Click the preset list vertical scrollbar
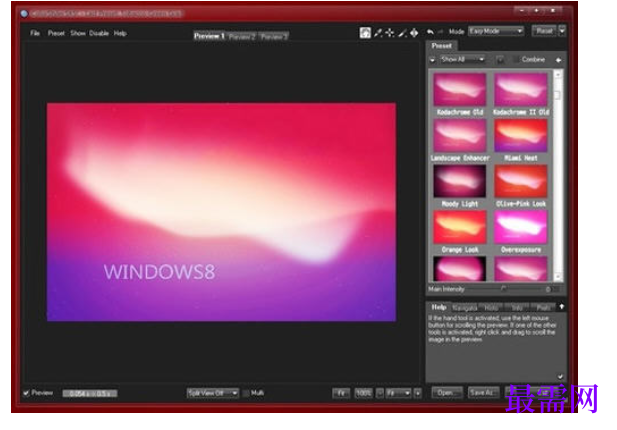This screenshot has height=430, width=617. coord(558,175)
